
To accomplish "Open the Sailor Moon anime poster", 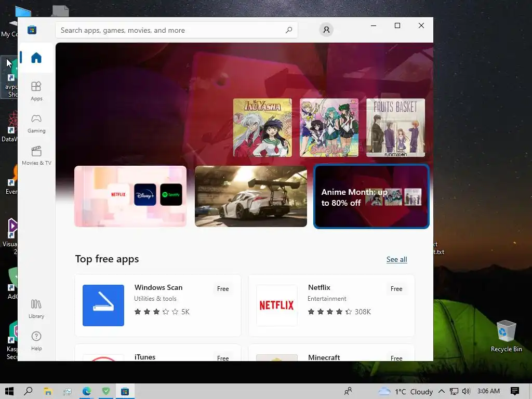I will pos(329,128).
